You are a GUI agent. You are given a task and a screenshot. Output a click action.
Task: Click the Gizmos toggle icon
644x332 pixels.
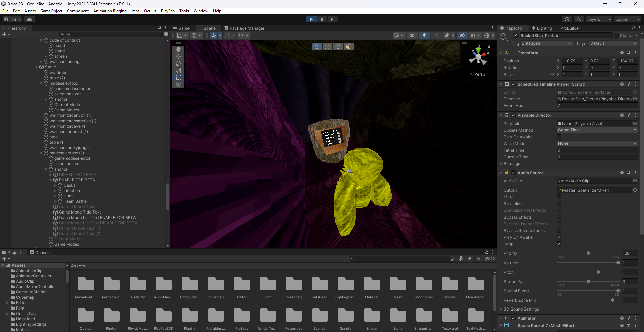pyautogui.click(x=487, y=35)
